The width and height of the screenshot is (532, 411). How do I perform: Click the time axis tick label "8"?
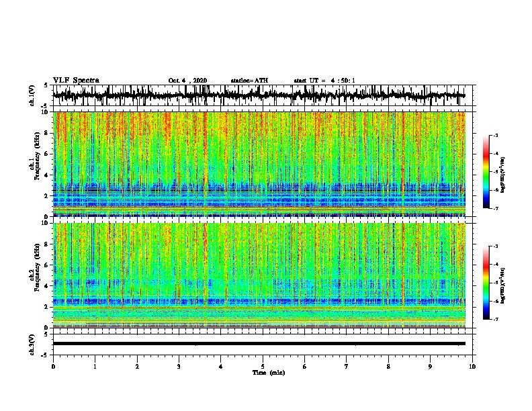point(388,367)
